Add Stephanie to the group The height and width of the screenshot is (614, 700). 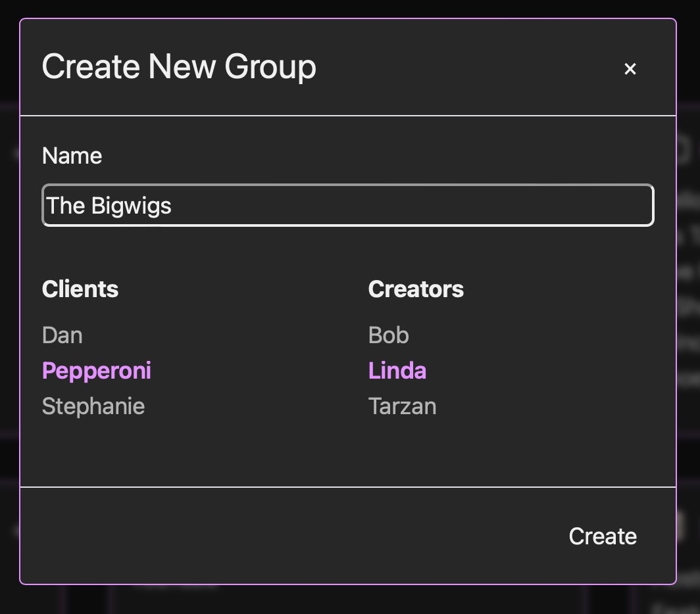(93, 406)
